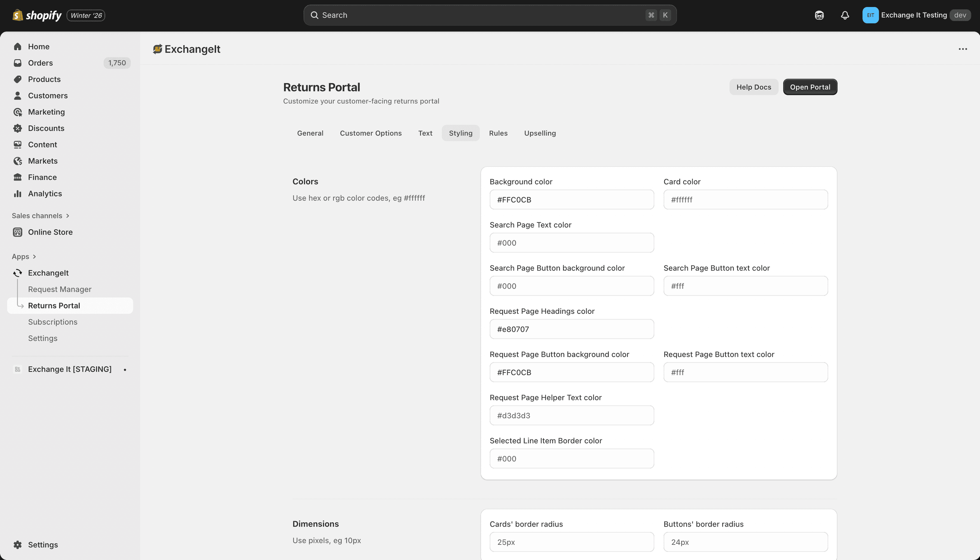
Task: Click the Markets globe icon
Action: (18, 161)
